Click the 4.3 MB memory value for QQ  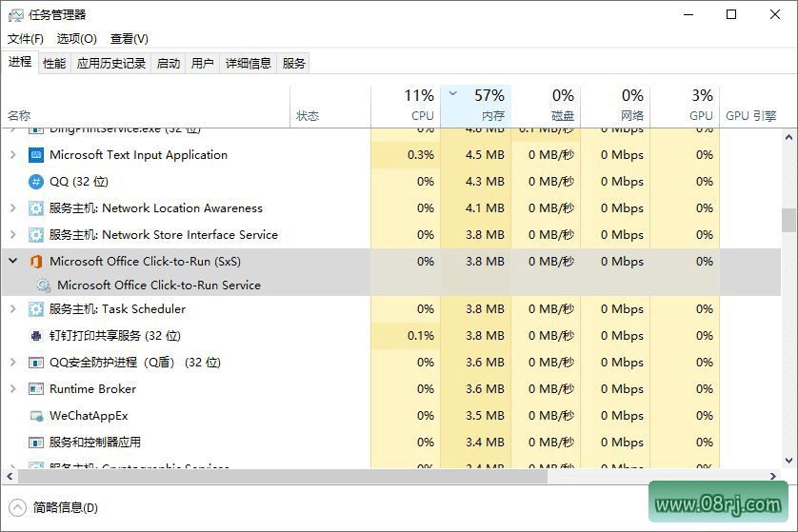coord(485,182)
